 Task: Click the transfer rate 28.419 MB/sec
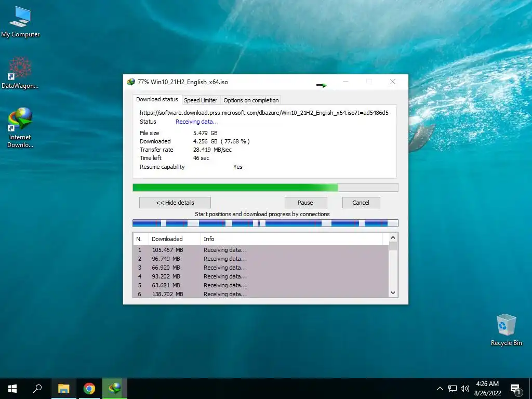click(212, 150)
